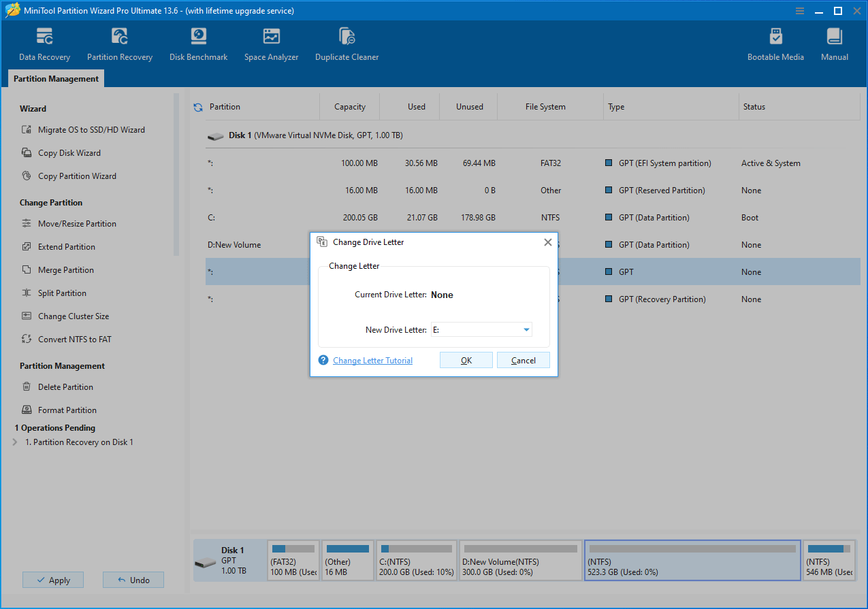The height and width of the screenshot is (609, 868).
Task: Expand the pending Partition Recovery operation
Action: click(15, 442)
